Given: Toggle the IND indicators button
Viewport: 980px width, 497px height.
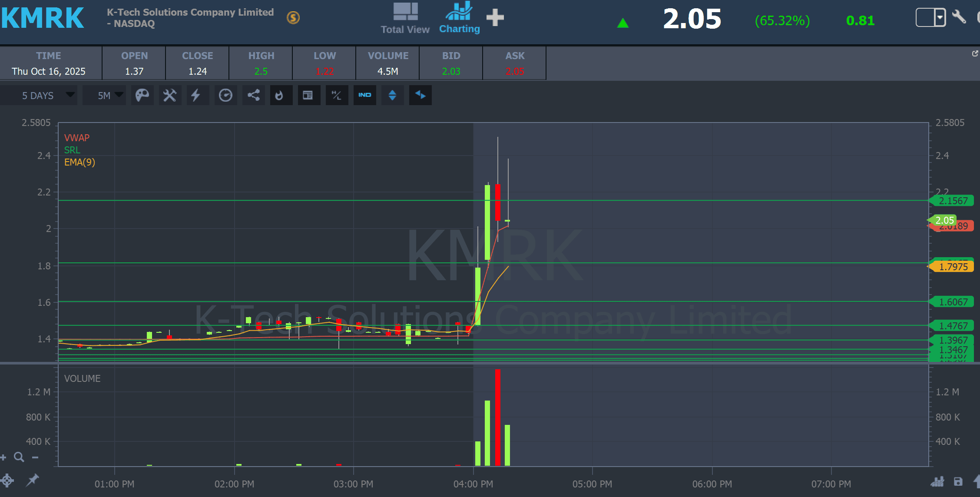Looking at the screenshot, I should tap(364, 95).
